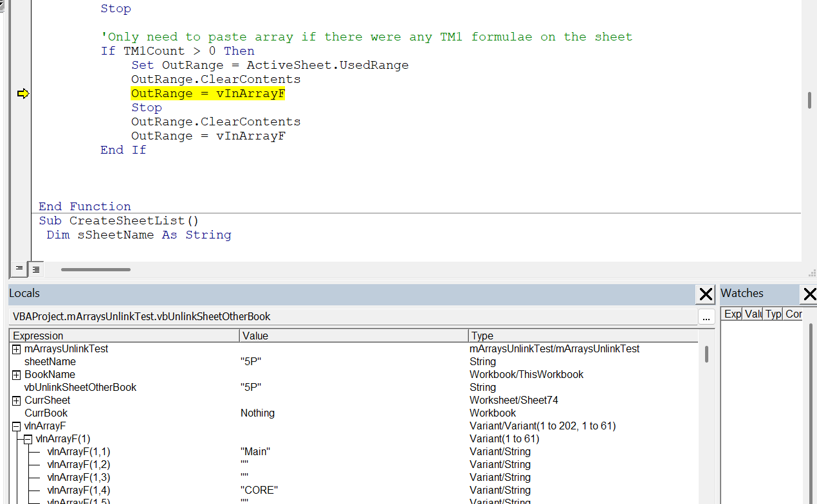This screenshot has width=817, height=504.
Task: Click the Locals window vertical scrollbar thumb
Action: pyautogui.click(x=706, y=354)
